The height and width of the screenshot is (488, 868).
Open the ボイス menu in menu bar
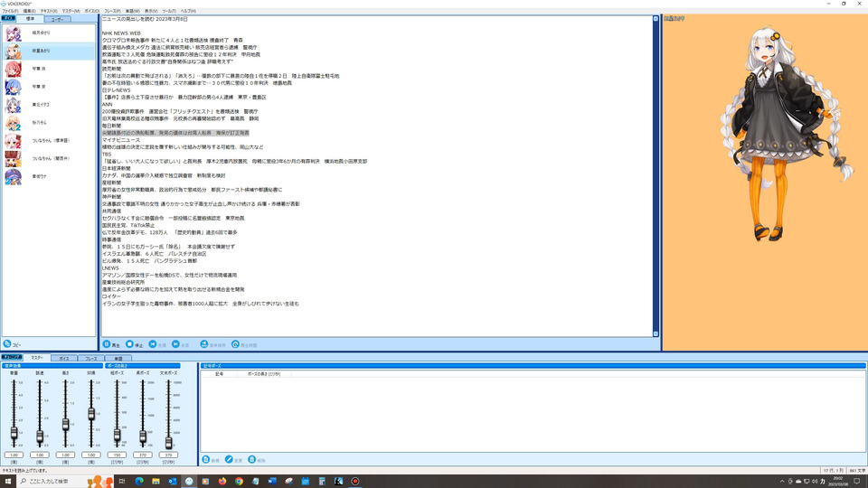[92, 11]
